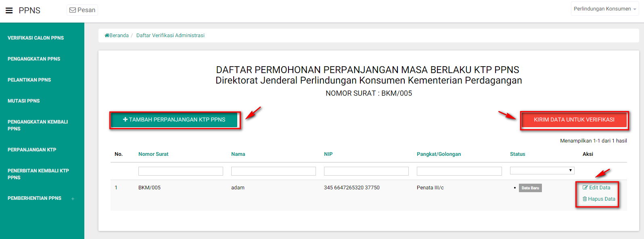
Task: Focus the Pangkat/Golongan filter field
Action: pyautogui.click(x=459, y=171)
